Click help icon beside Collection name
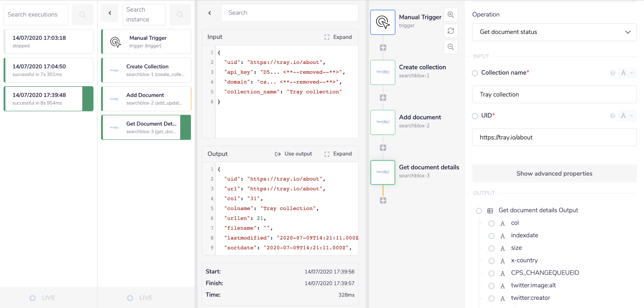This screenshot has width=644, height=308. [x=613, y=73]
